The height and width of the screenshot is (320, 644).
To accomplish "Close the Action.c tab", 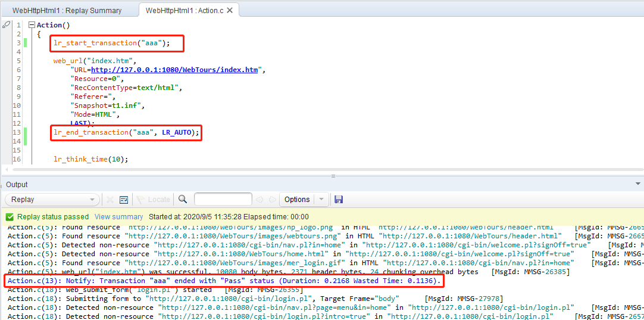I will point(230,10).
